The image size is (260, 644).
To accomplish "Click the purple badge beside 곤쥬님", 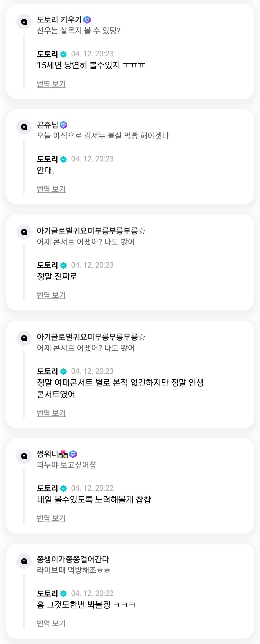I will pos(64,124).
